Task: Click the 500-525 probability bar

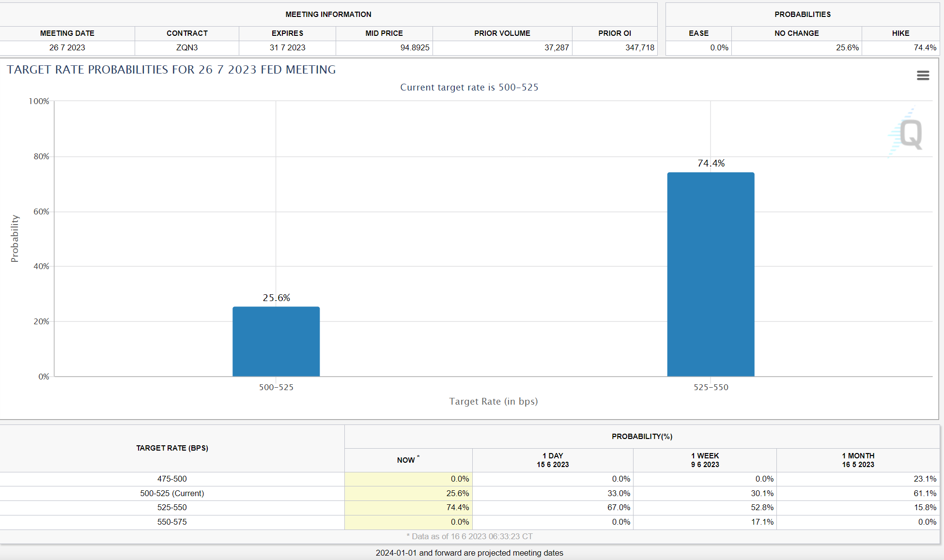Action: [276, 341]
